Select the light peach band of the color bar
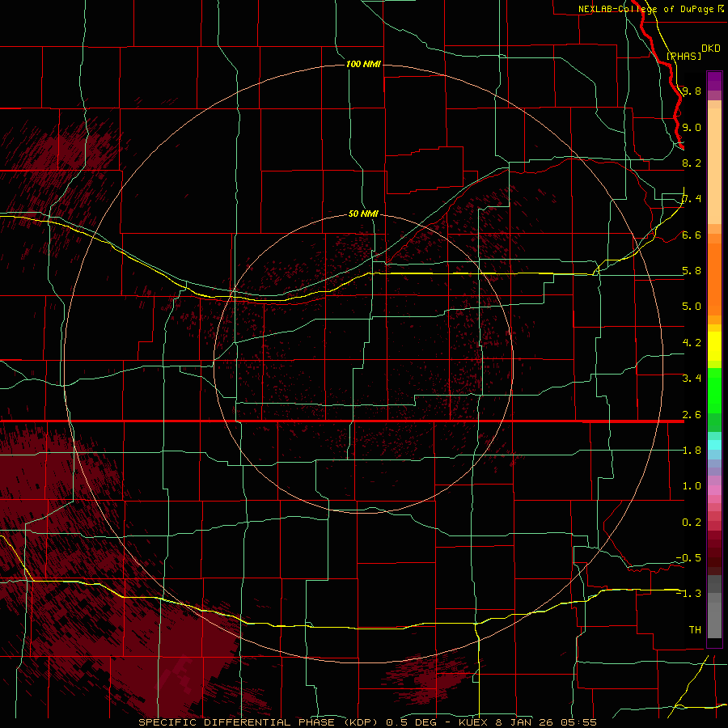This screenshot has width=728, height=728. (714, 166)
